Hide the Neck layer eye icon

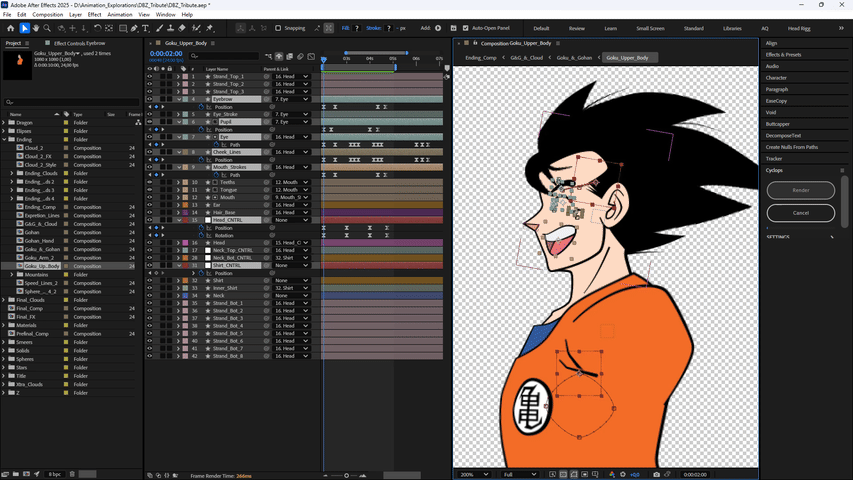[x=150, y=296]
